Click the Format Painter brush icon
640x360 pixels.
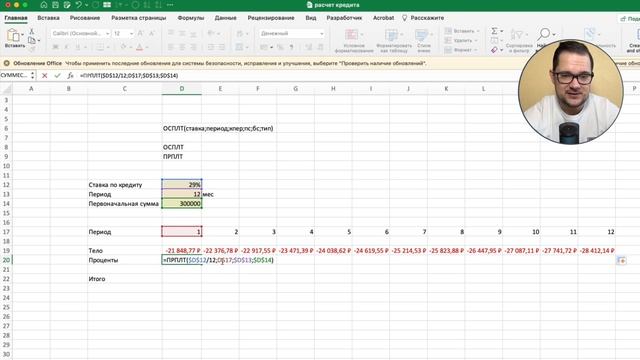[x=31, y=48]
